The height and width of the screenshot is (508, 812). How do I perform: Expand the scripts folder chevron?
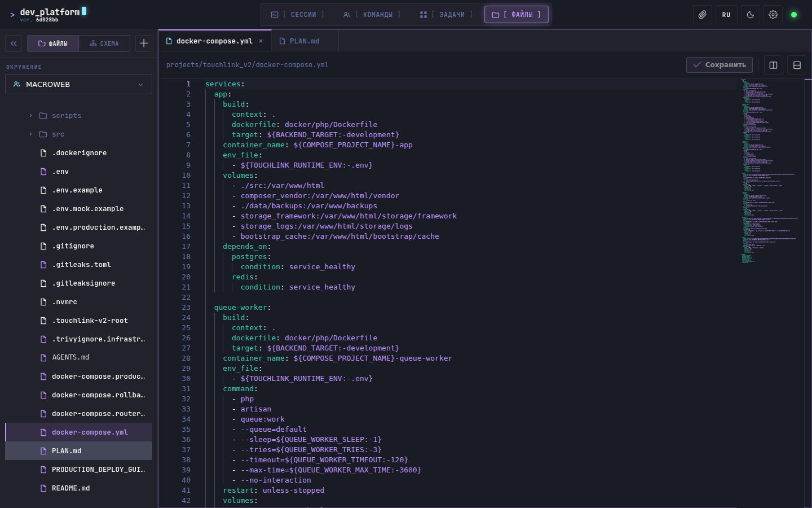click(x=30, y=116)
